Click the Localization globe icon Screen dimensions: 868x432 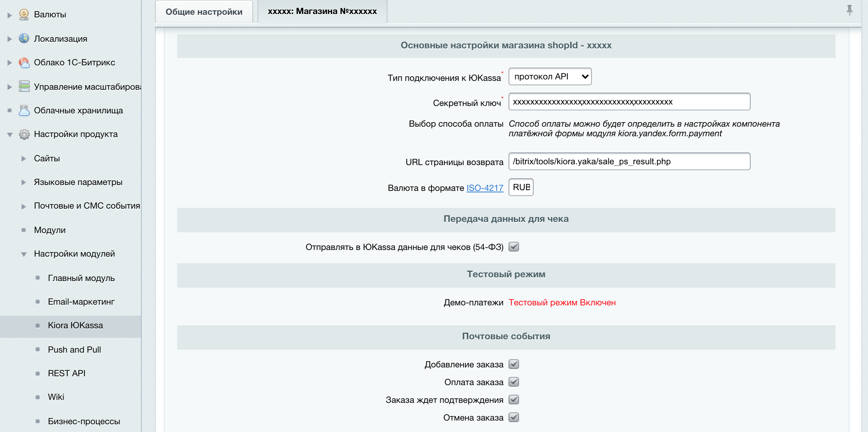(24, 38)
